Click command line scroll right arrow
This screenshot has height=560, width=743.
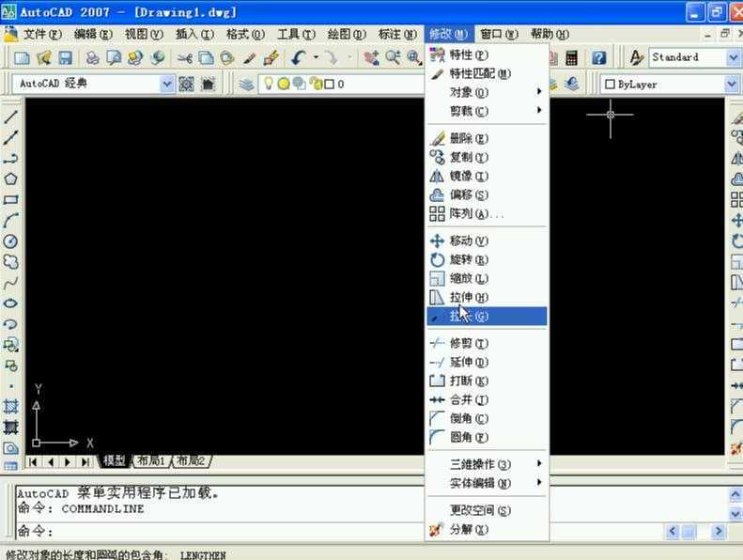pos(719,532)
